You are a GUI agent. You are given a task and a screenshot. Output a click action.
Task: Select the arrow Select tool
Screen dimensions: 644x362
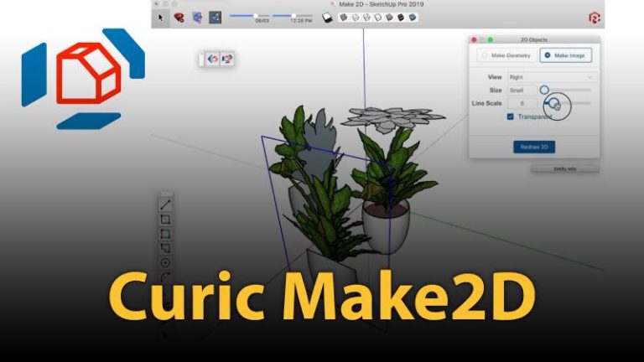[161, 16]
